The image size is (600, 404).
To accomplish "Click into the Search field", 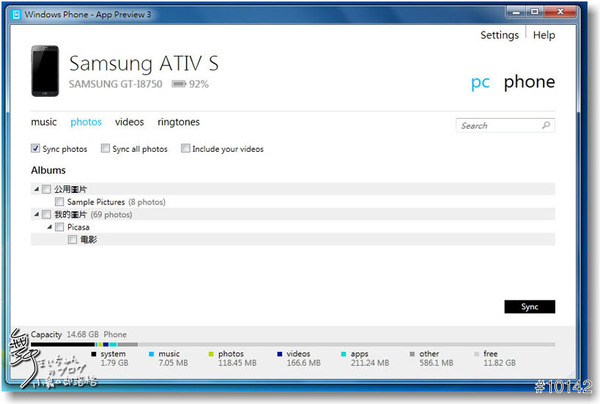I will click(505, 125).
